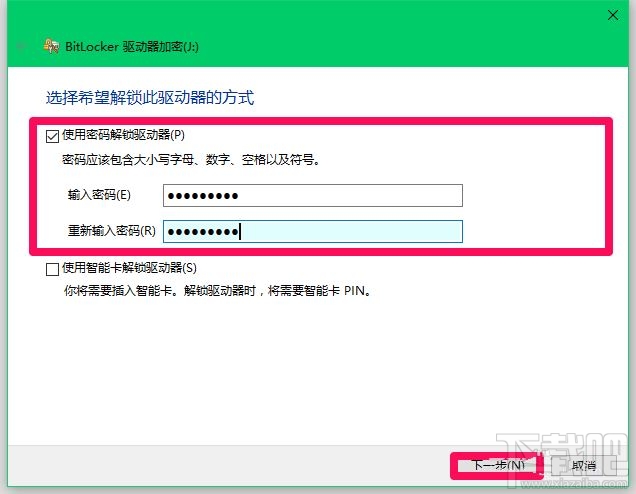
Task: Click the 重新输入密码(R) field label
Action: (x=111, y=231)
